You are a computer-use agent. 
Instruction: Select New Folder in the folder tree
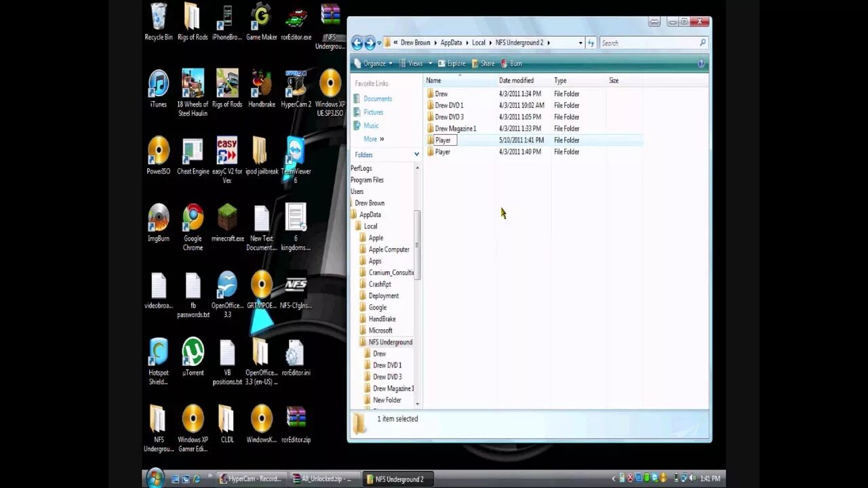[387, 400]
